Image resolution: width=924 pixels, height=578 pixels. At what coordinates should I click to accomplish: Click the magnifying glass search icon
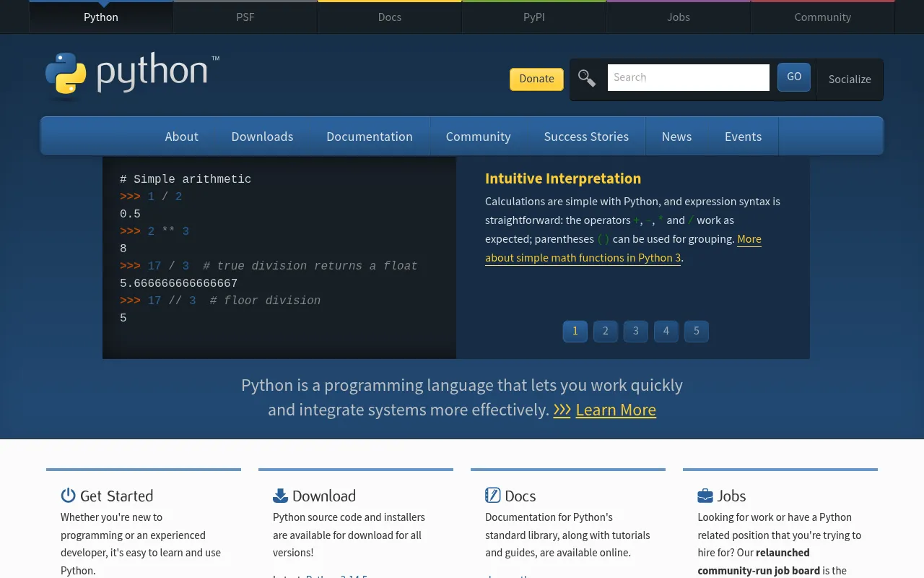coord(587,78)
